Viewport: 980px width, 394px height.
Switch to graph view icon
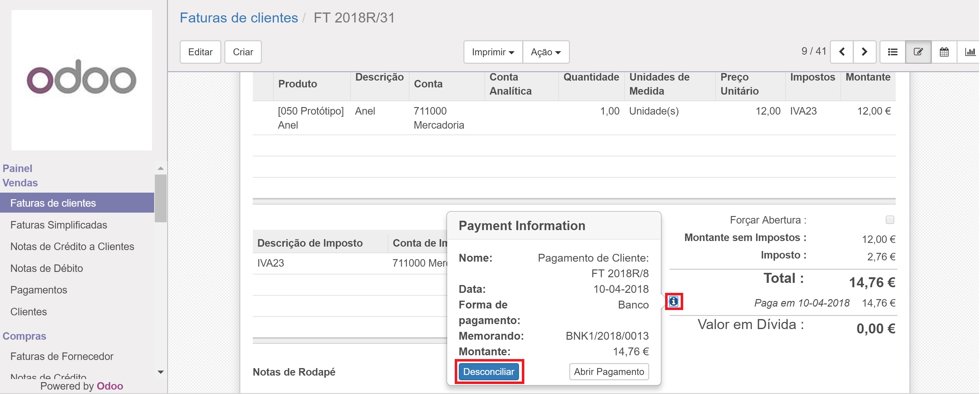[x=970, y=52]
